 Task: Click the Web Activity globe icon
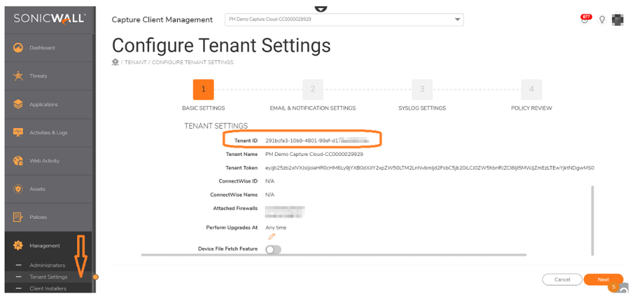tap(18, 160)
